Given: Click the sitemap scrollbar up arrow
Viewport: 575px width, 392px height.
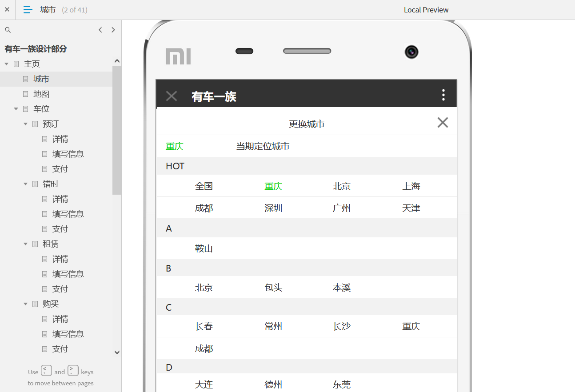Looking at the screenshot, I should point(117,61).
